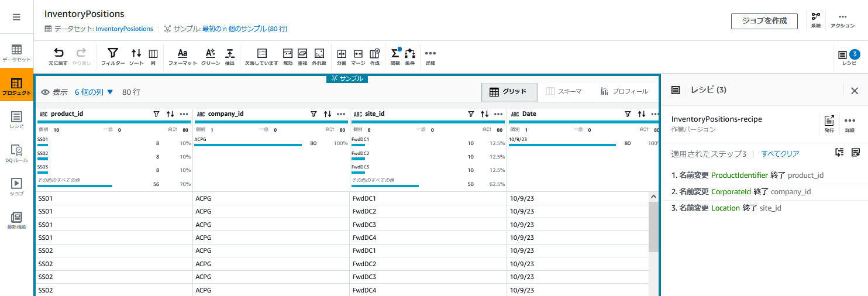Sort the product_id column
Image resolution: width=868 pixels, height=296 pixels.
coord(170,114)
